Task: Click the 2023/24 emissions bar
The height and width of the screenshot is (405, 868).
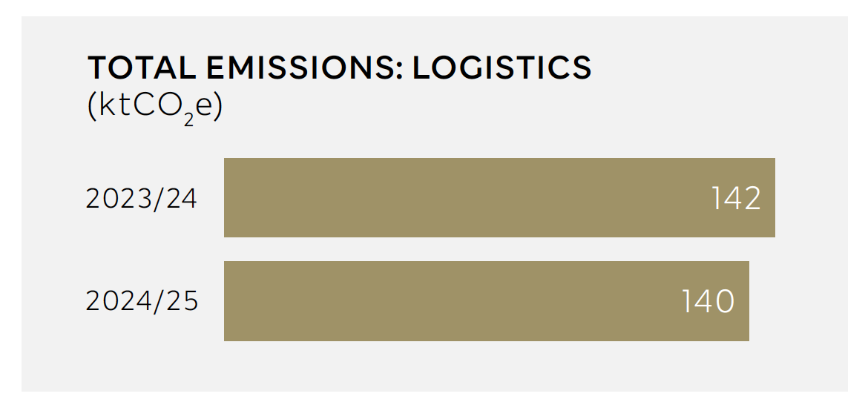Action: click(499, 197)
